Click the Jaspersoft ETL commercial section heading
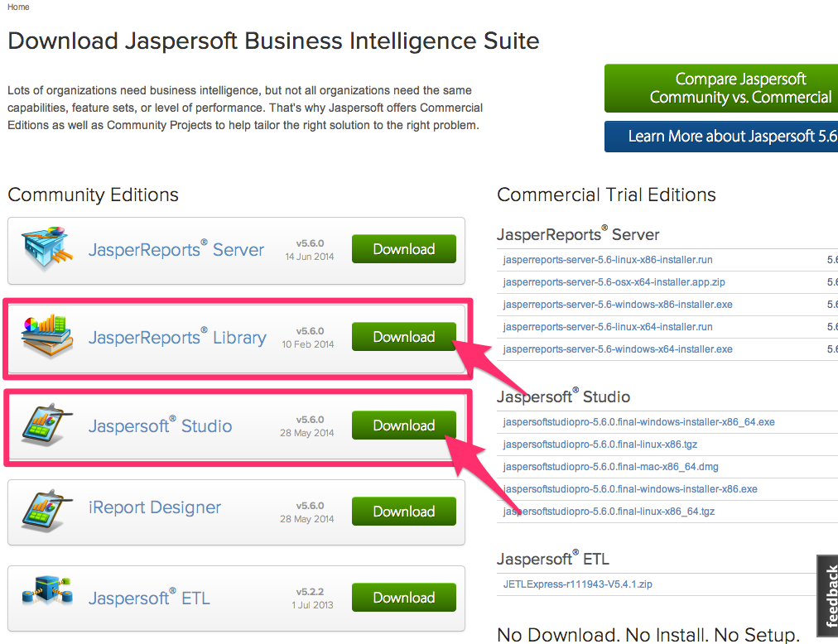 pos(553,559)
